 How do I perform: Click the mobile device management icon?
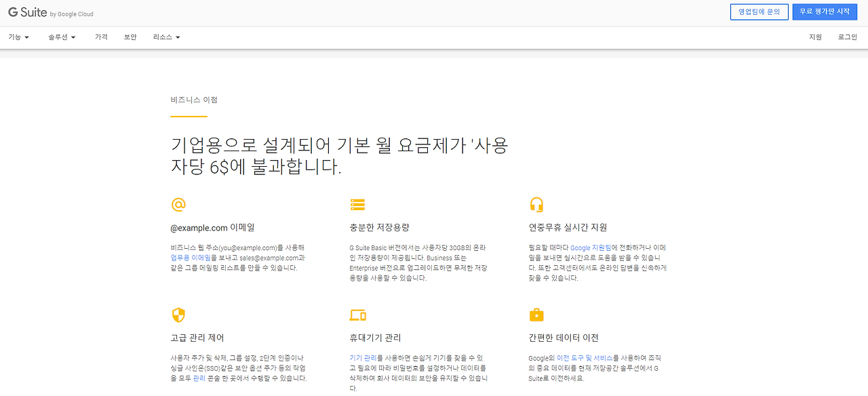[x=357, y=315]
